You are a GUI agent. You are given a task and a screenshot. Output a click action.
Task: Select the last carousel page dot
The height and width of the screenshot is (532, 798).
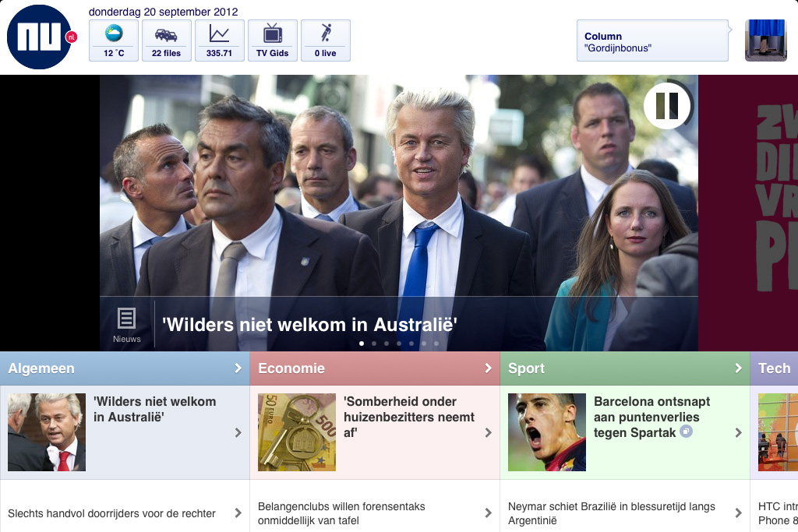(436, 344)
